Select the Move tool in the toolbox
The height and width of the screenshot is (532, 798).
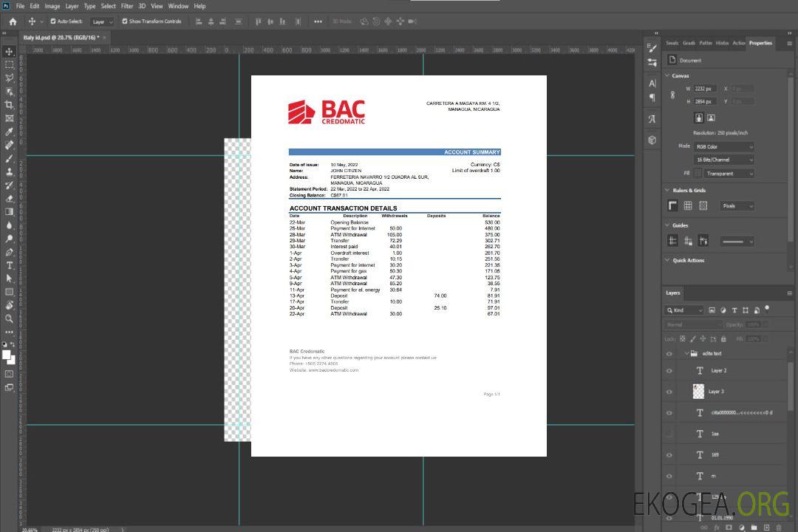click(9, 52)
